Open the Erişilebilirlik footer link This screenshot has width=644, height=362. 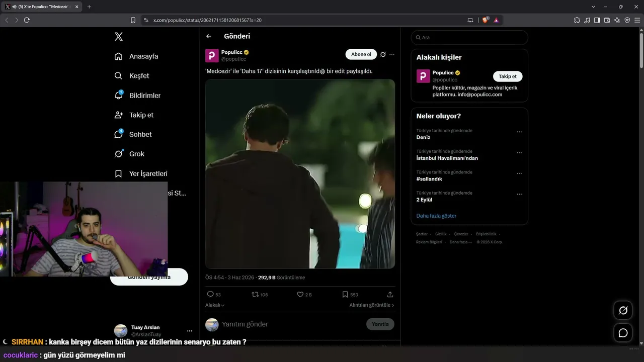point(486,234)
